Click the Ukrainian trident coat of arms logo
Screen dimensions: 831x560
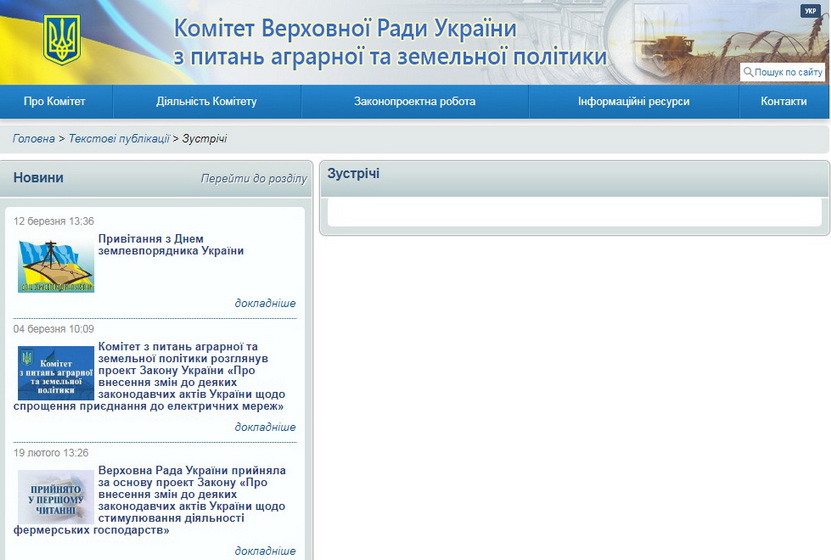61,40
